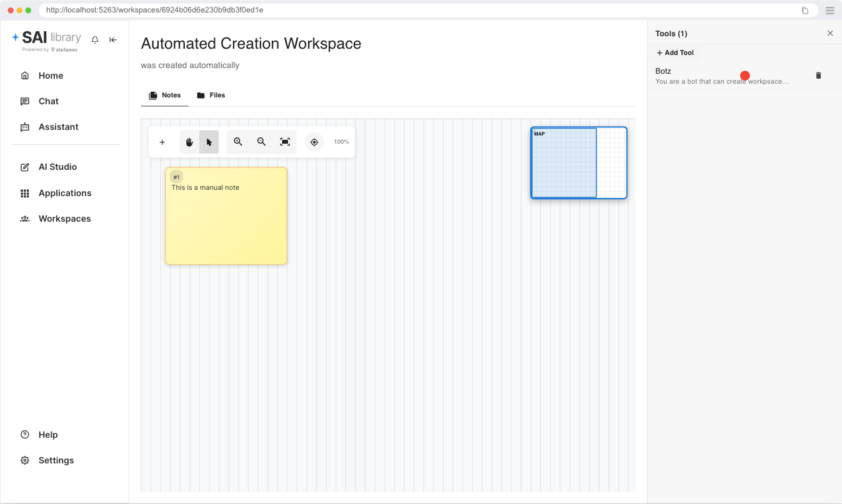Zoom in on the notes canvas
Viewport: 842px width, 504px height.
click(238, 142)
